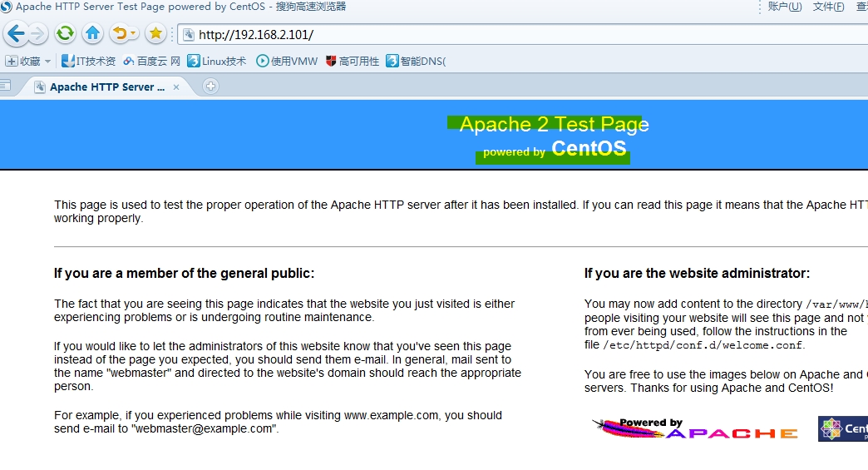Close the Apache HTTP Server tab

176,87
